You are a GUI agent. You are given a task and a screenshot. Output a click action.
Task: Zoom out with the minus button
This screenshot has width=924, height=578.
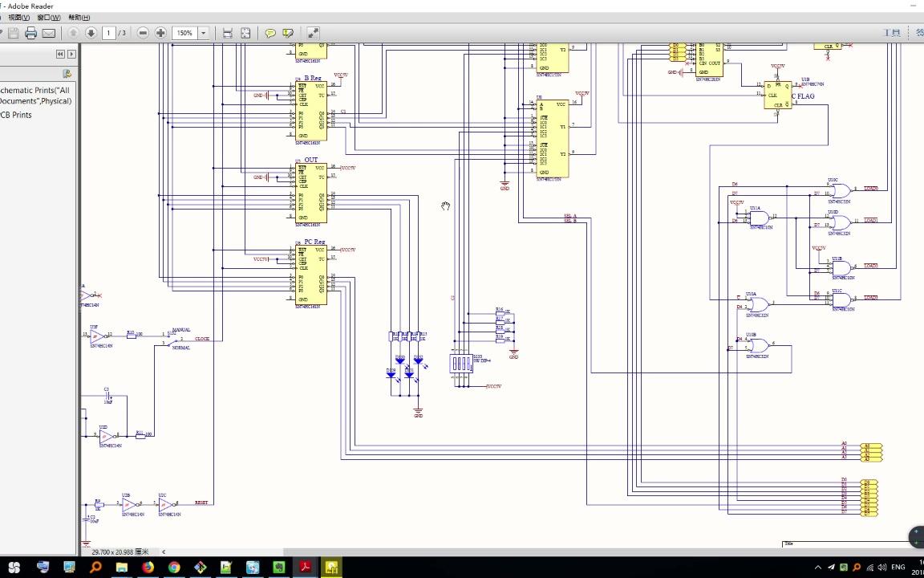(143, 33)
